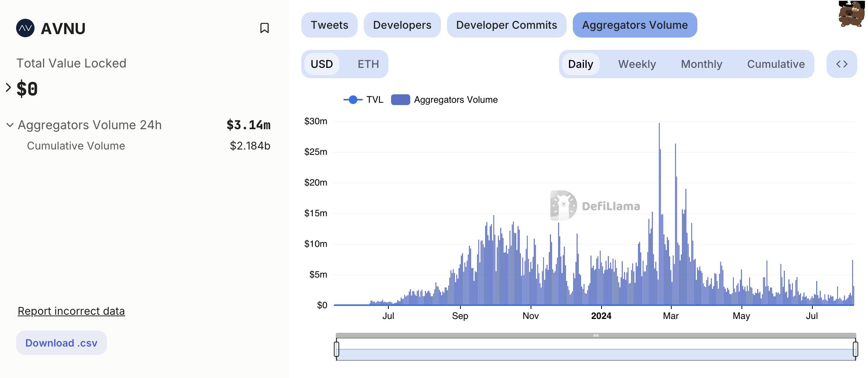Click the Nov x-axis label
Image resolution: width=868 pixels, height=378 pixels.
(x=531, y=316)
